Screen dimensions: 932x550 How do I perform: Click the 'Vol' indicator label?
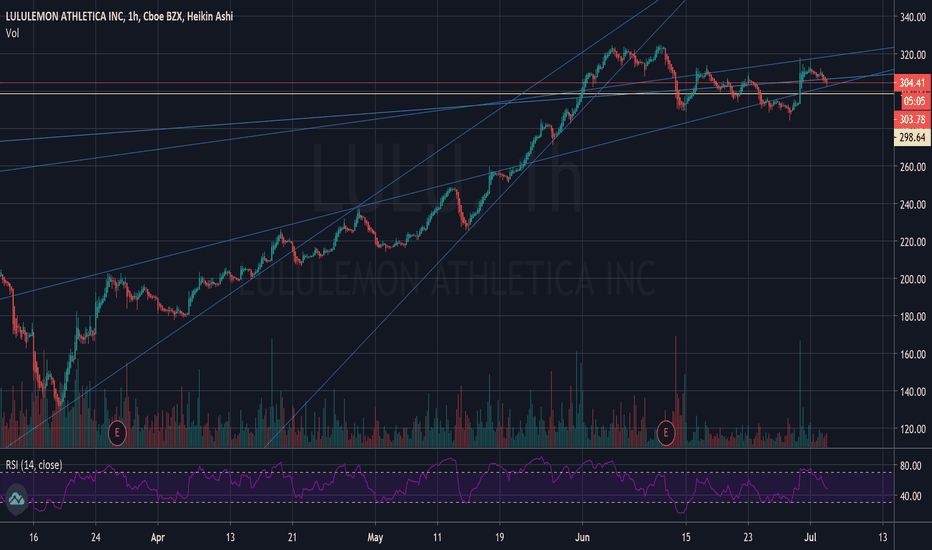click(x=12, y=33)
